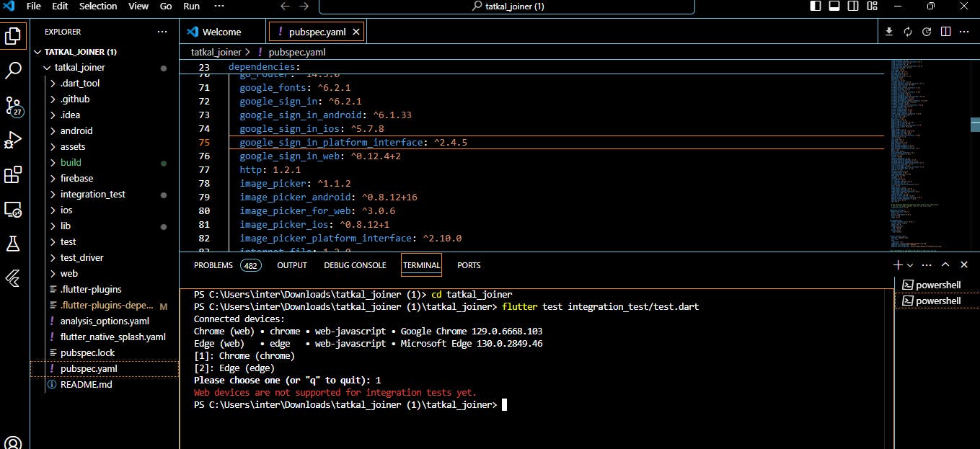Open the Testing flask icon

(13, 244)
